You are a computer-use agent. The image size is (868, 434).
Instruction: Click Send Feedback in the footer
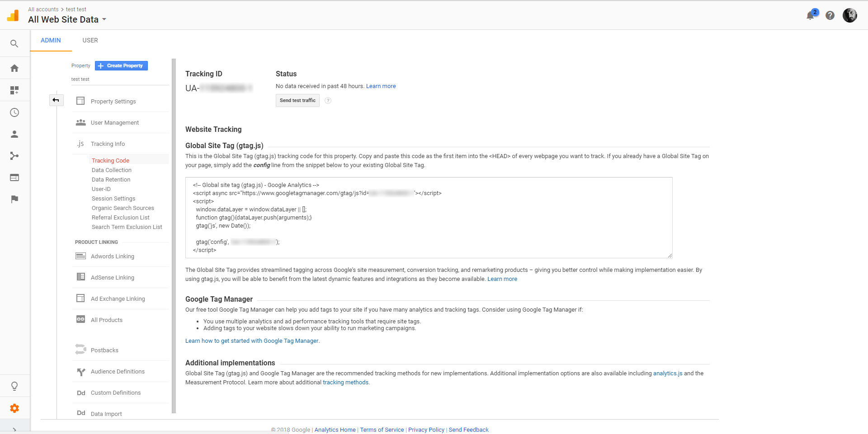click(x=468, y=429)
